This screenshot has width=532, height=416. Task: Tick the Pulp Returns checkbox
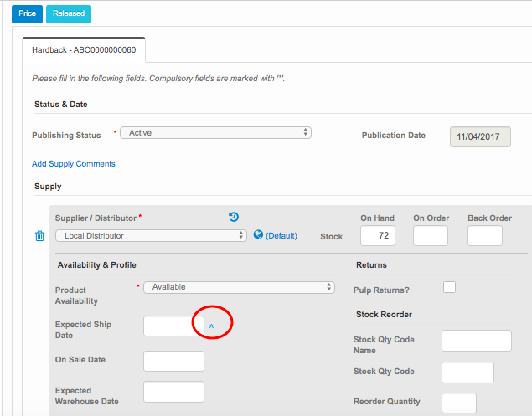[x=449, y=287]
